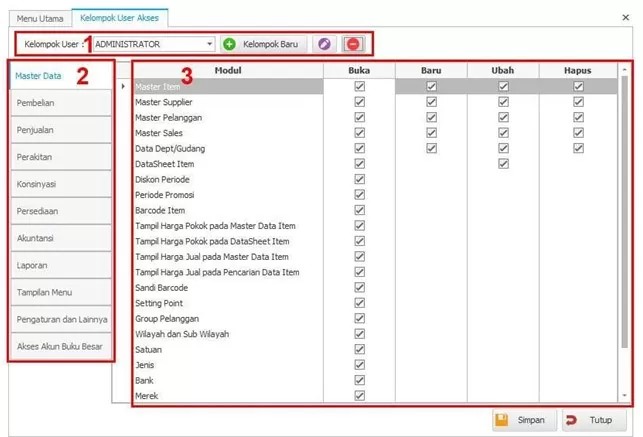
Task: Click the red delete group icon
Action: pos(353,44)
